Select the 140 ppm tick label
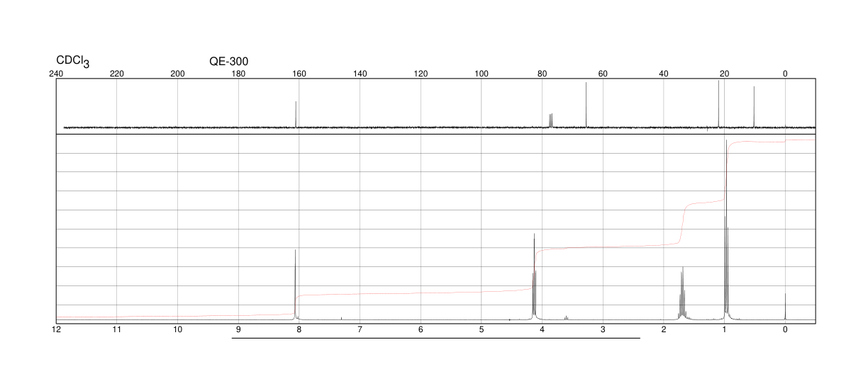 coord(360,74)
